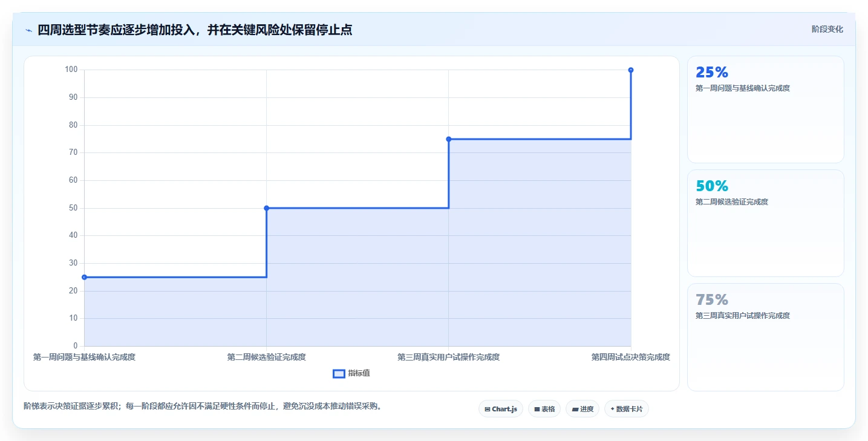Select the 数据卡片 tag button
868x441 pixels.
pos(627,409)
